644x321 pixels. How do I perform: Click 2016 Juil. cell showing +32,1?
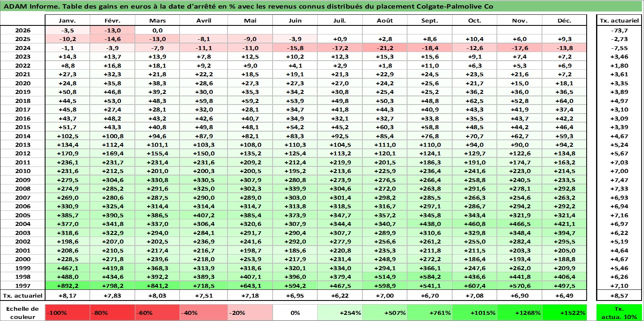(x=340, y=118)
